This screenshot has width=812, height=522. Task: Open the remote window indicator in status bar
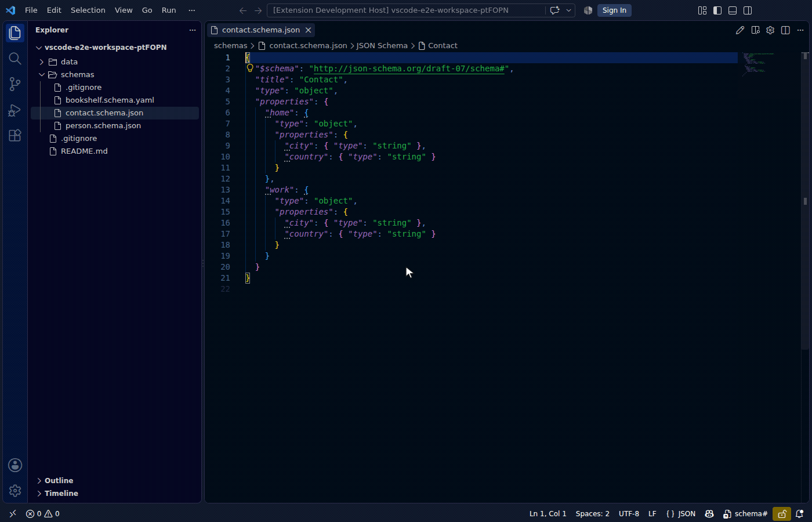pyautogui.click(x=13, y=514)
